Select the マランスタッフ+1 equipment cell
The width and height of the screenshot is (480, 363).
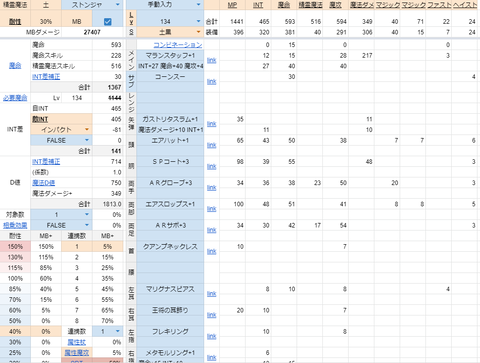click(x=170, y=55)
